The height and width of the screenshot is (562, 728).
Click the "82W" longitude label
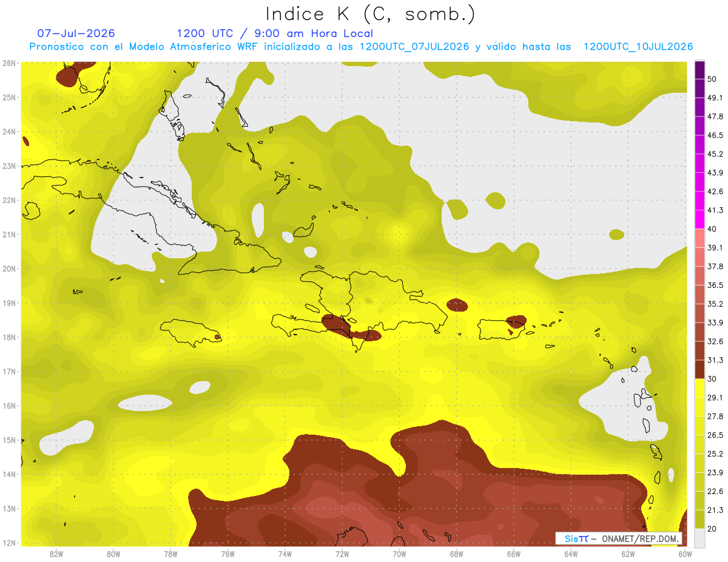56,554
